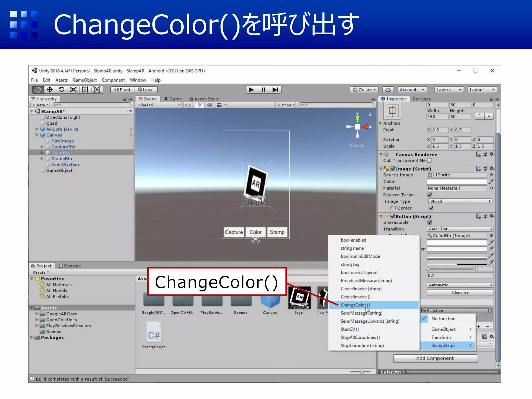Click Color eyedropper in Image component

point(491,181)
